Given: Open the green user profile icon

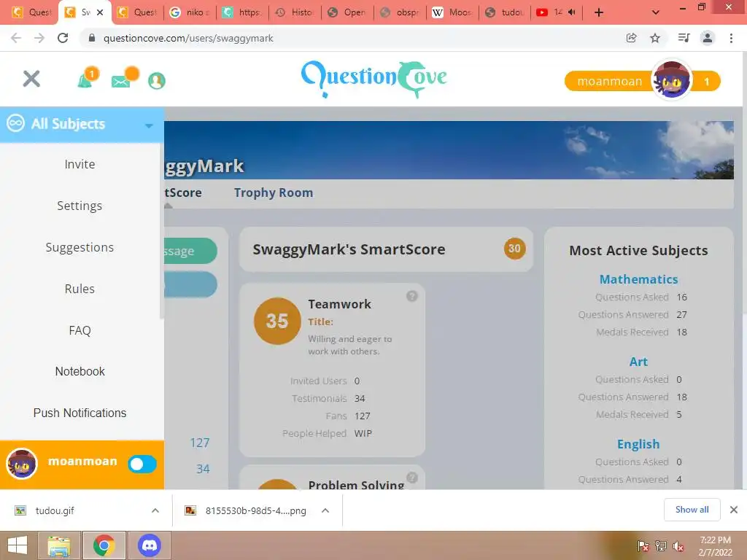Looking at the screenshot, I should [x=156, y=80].
